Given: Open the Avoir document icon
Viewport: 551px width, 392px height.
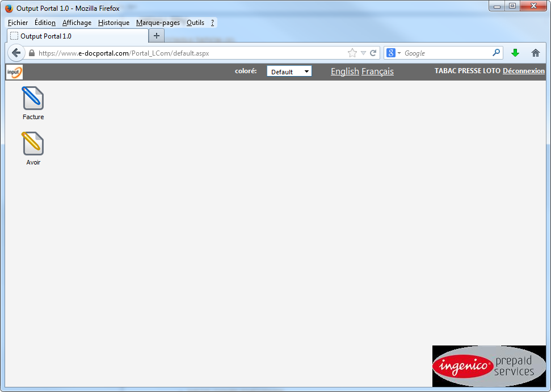Looking at the screenshot, I should click(33, 144).
